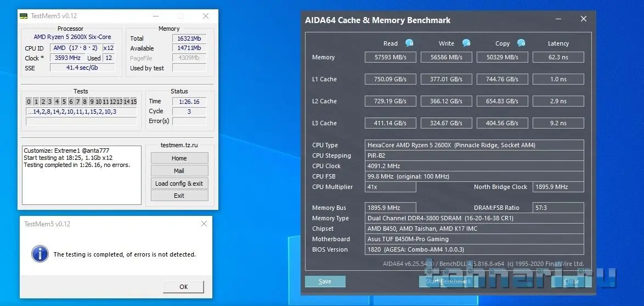The width and height of the screenshot is (644, 306).
Task: Click the PageFile value 4309Mb
Action: tap(189, 58)
